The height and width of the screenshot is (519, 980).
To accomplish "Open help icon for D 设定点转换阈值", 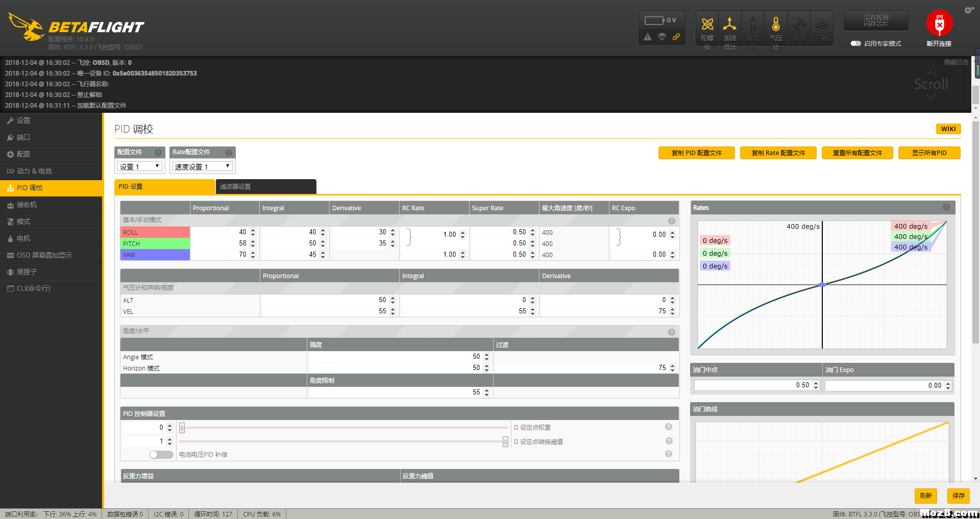I will click(x=669, y=441).
